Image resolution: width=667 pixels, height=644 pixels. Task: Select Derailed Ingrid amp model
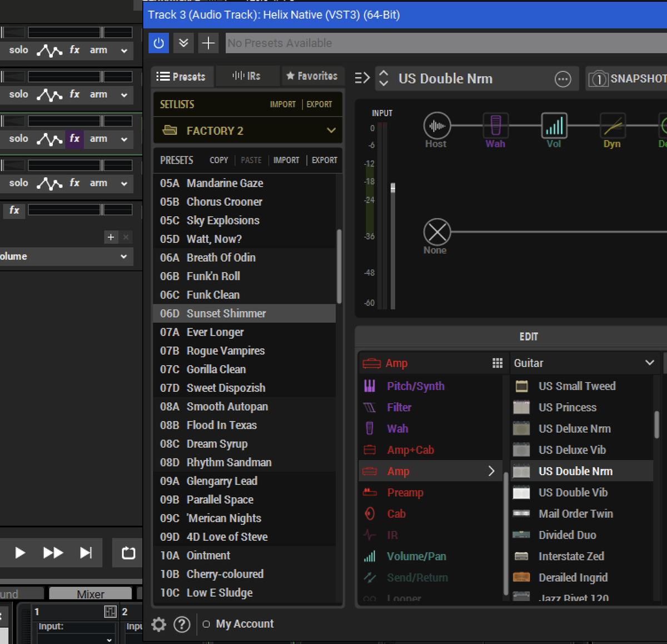pyautogui.click(x=581, y=577)
